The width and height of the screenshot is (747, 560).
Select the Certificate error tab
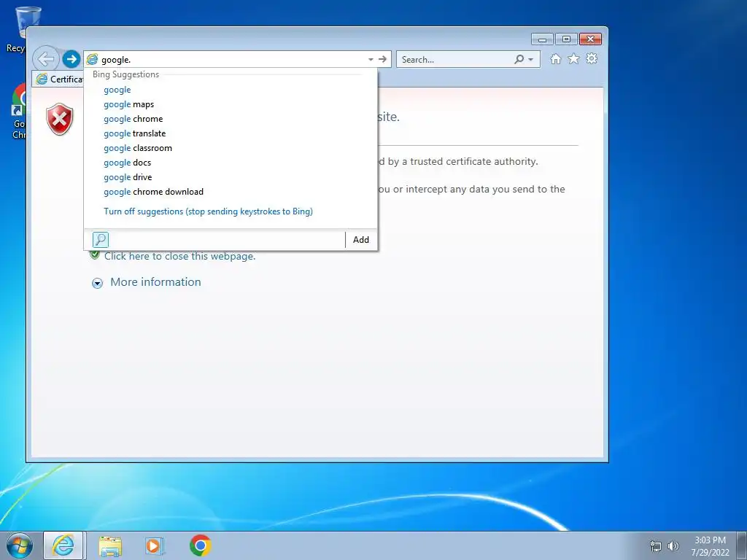click(x=58, y=79)
